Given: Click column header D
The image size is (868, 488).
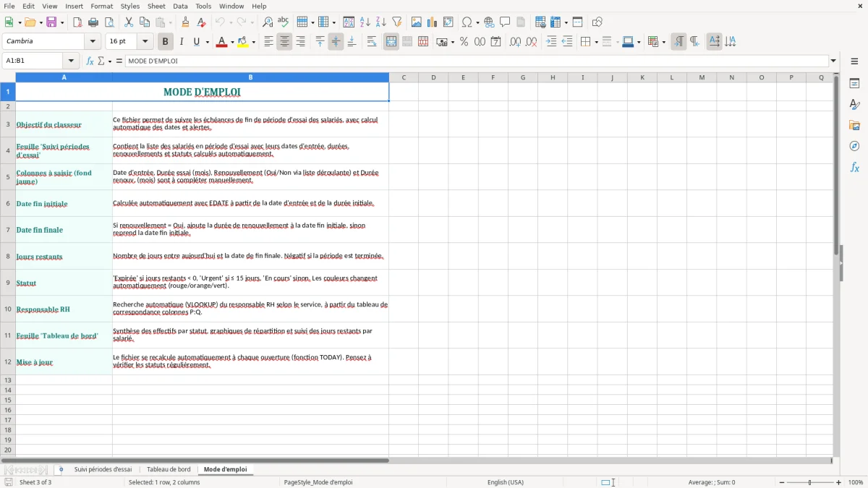Looking at the screenshot, I should click(433, 77).
